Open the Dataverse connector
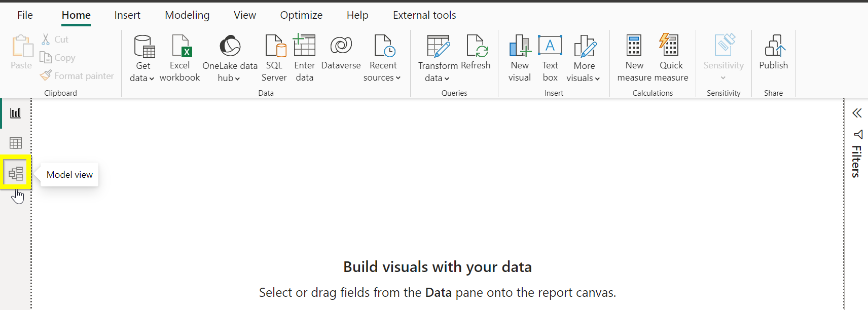This screenshot has width=868, height=310. pyautogui.click(x=341, y=53)
